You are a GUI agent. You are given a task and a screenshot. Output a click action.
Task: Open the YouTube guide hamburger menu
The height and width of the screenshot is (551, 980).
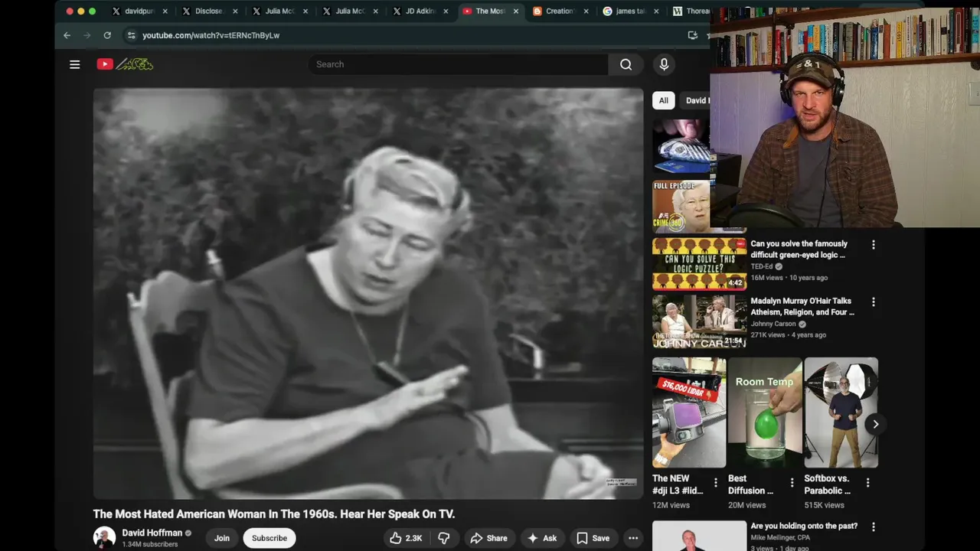tap(75, 64)
